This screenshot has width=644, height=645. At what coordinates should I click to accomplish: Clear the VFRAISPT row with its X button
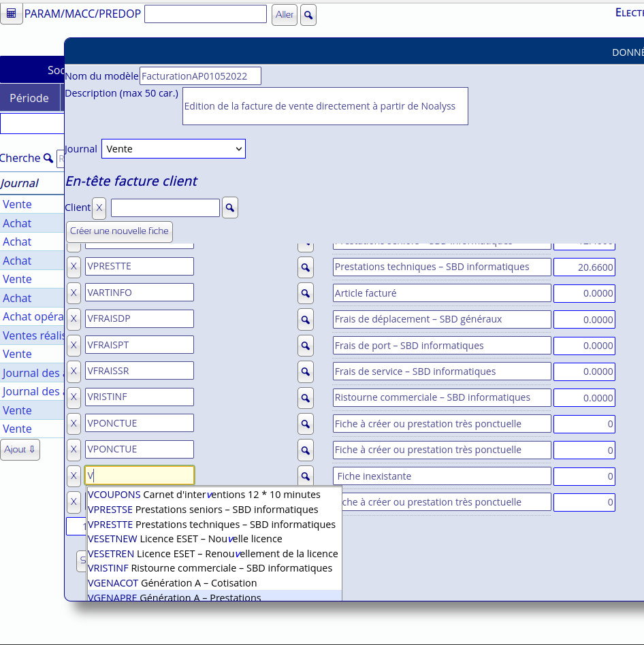tap(74, 346)
